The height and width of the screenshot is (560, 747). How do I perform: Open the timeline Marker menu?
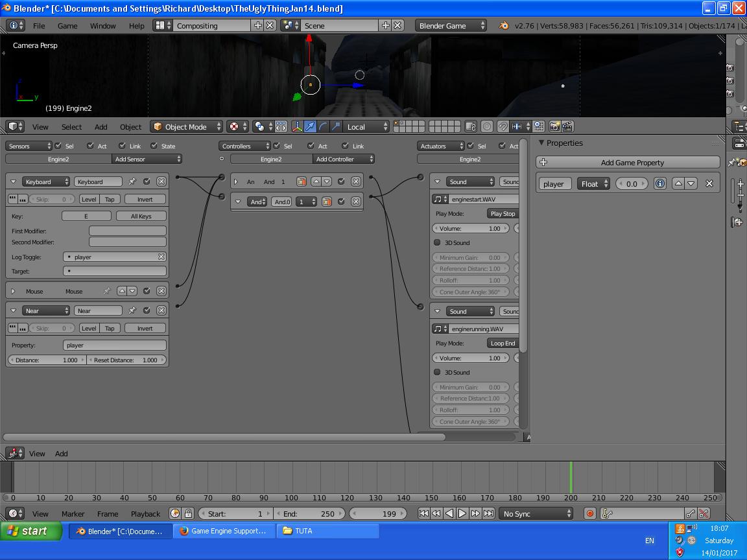coord(73,513)
